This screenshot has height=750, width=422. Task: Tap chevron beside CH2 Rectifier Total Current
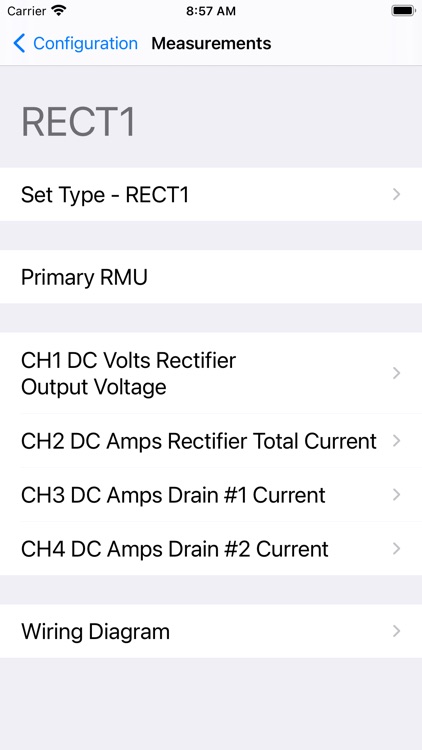396,441
